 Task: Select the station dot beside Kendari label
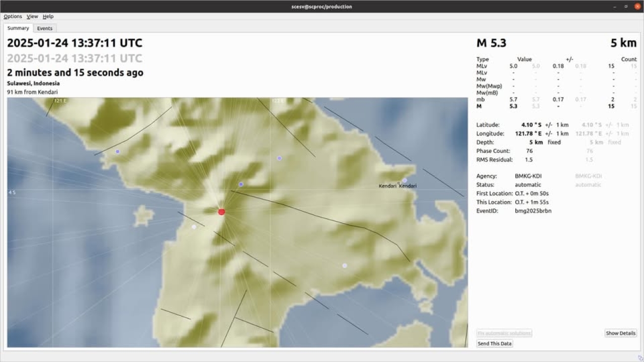405,180
